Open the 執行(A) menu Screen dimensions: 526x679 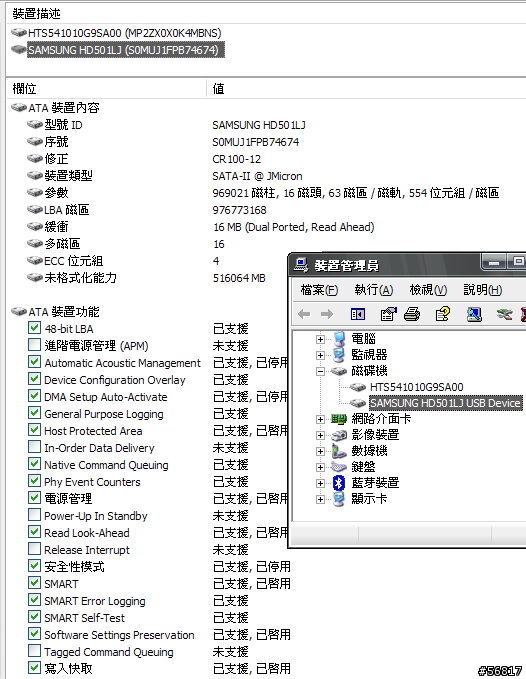pyautogui.click(x=374, y=290)
